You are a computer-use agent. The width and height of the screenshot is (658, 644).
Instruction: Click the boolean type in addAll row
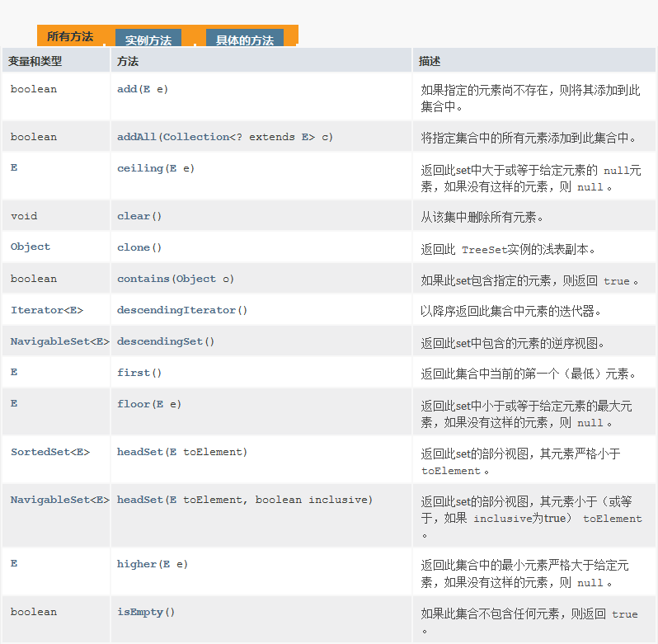(34, 137)
